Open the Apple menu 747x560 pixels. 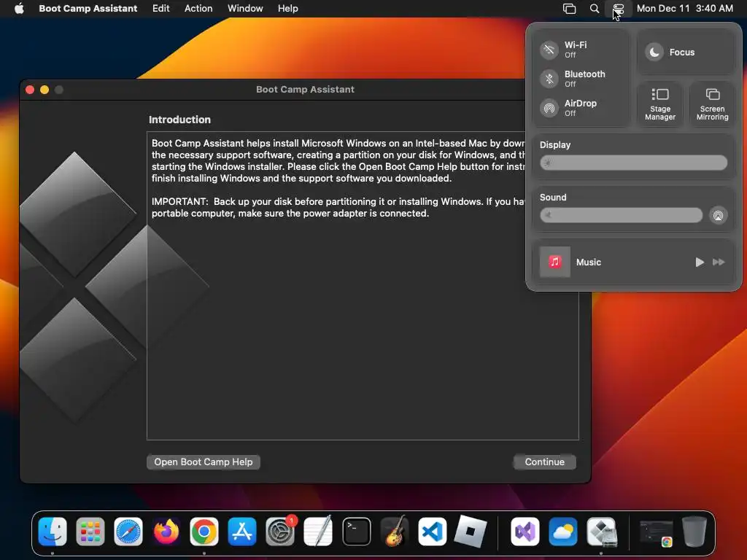[19, 9]
